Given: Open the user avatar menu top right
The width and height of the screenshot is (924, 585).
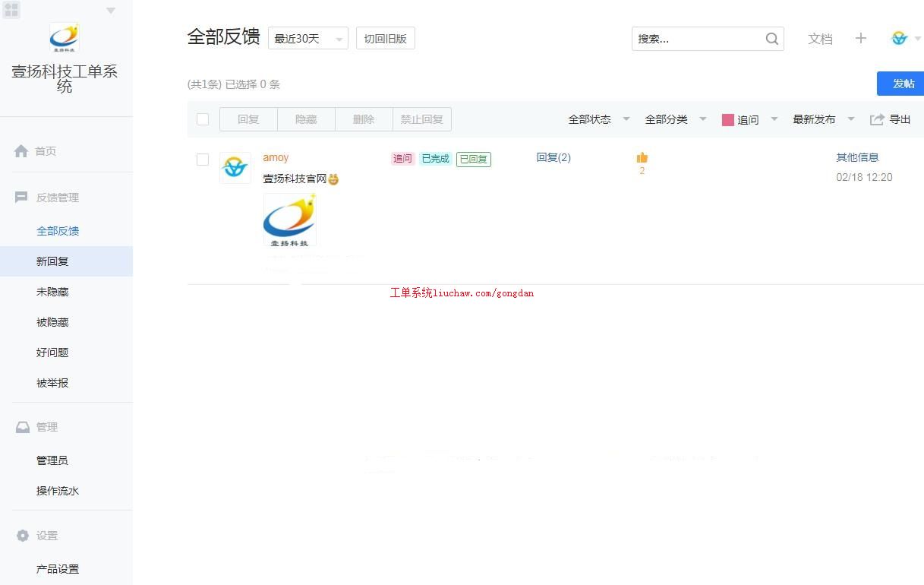Looking at the screenshot, I should (x=900, y=39).
